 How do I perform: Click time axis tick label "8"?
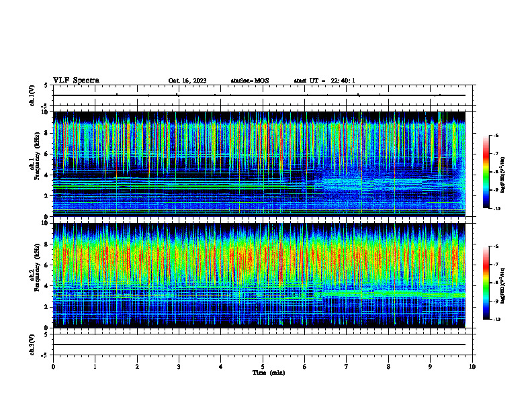pyautogui.click(x=388, y=367)
